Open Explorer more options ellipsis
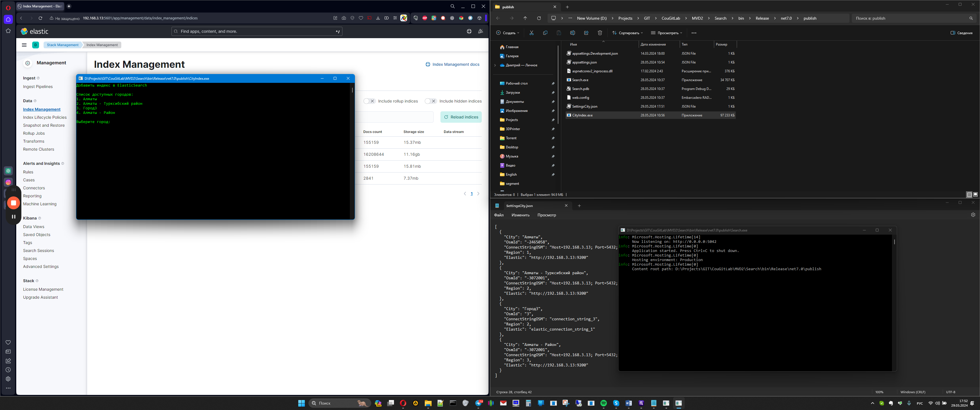Screen dimensions: 980x410 [694, 33]
